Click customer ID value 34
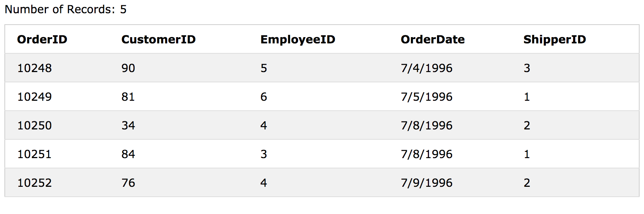Image resolution: width=644 pixels, height=214 pixels. pos(128,125)
